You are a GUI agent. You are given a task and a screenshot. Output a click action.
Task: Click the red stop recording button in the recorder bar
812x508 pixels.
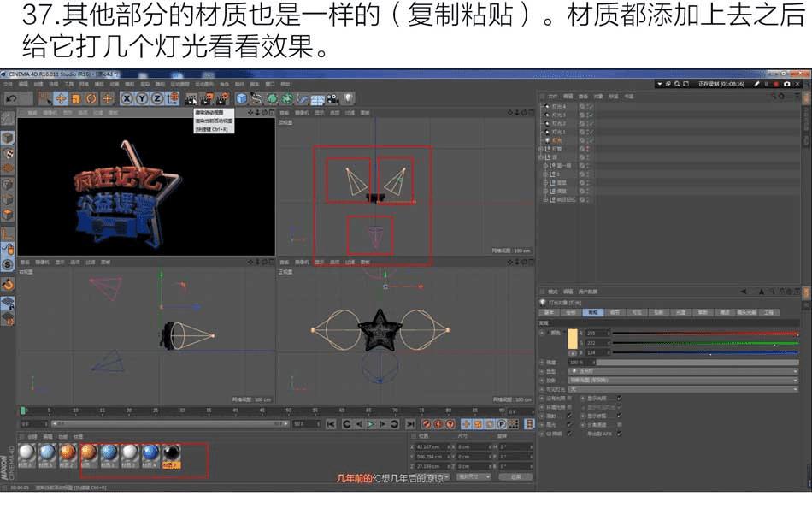point(776,84)
